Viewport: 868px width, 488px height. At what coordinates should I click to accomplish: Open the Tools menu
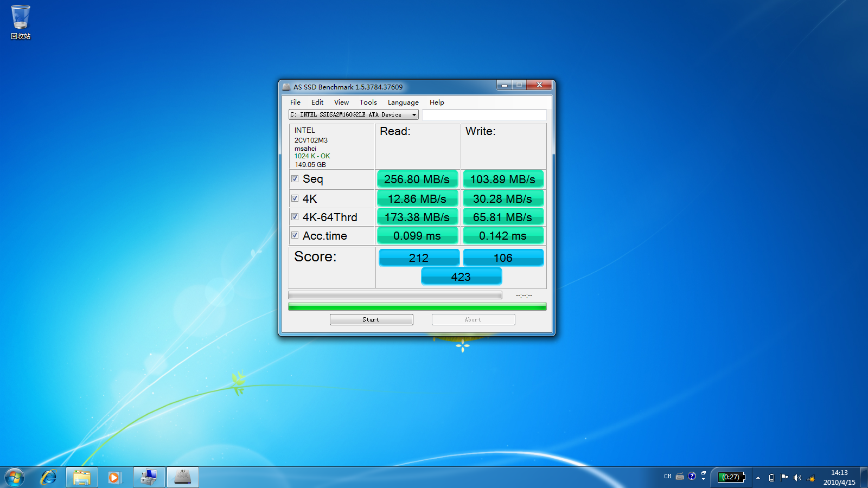368,102
